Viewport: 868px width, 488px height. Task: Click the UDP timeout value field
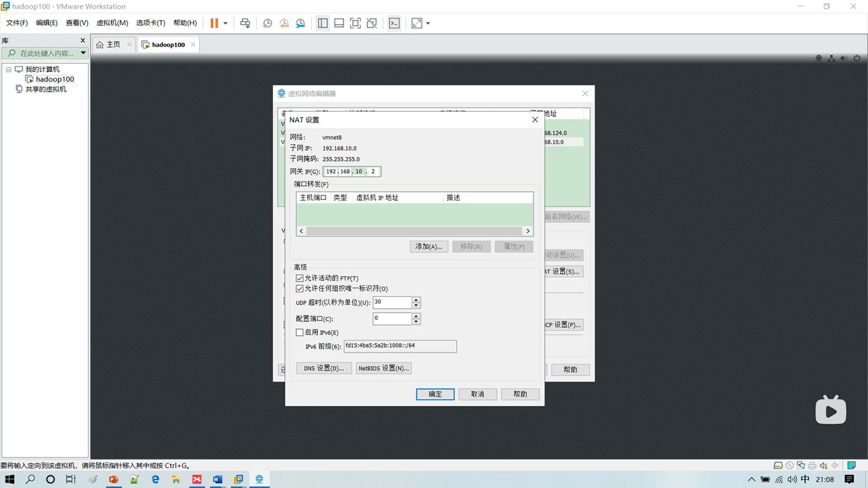392,302
